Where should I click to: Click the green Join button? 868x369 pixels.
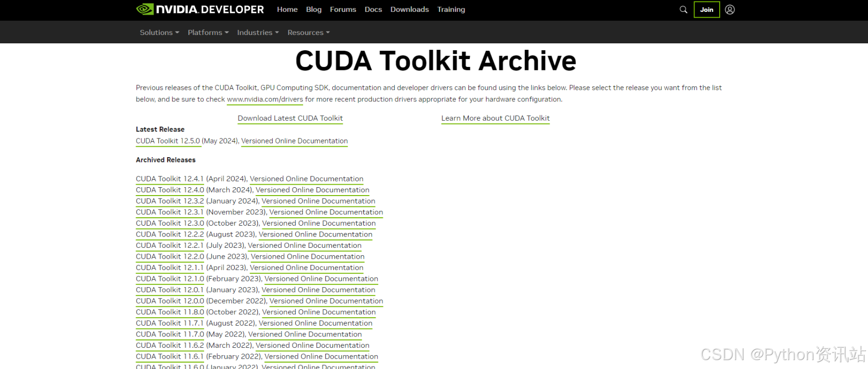coord(707,9)
